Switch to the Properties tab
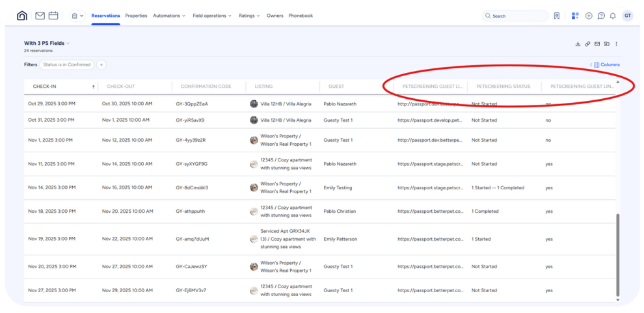The height and width of the screenshot is (313, 644). [x=136, y=16]
